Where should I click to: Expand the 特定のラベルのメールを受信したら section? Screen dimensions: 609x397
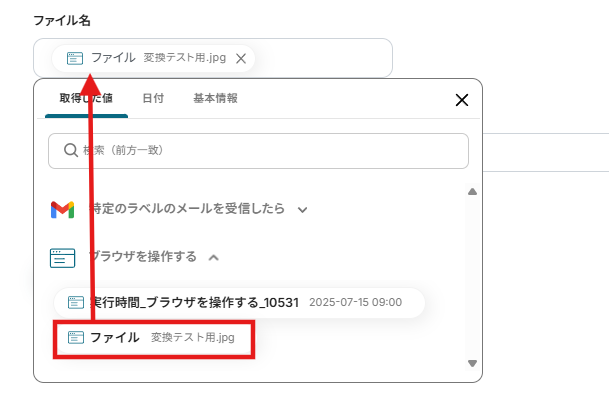(303, 210)
